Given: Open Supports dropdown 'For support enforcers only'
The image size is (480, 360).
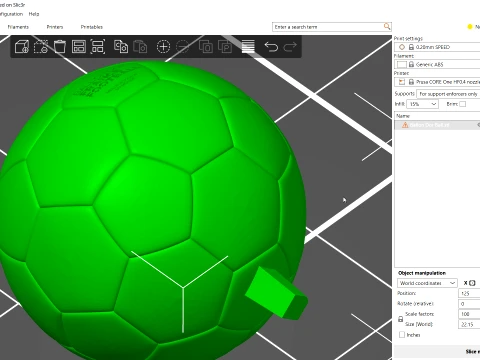Looking at the screenshot, I should click(448, 94).
